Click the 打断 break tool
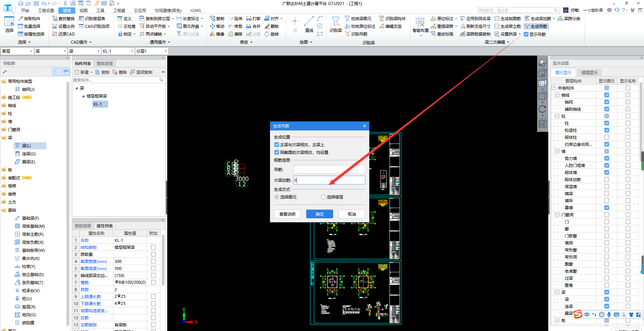The width and height of the screenshot is (644, 331). point(253,18)
